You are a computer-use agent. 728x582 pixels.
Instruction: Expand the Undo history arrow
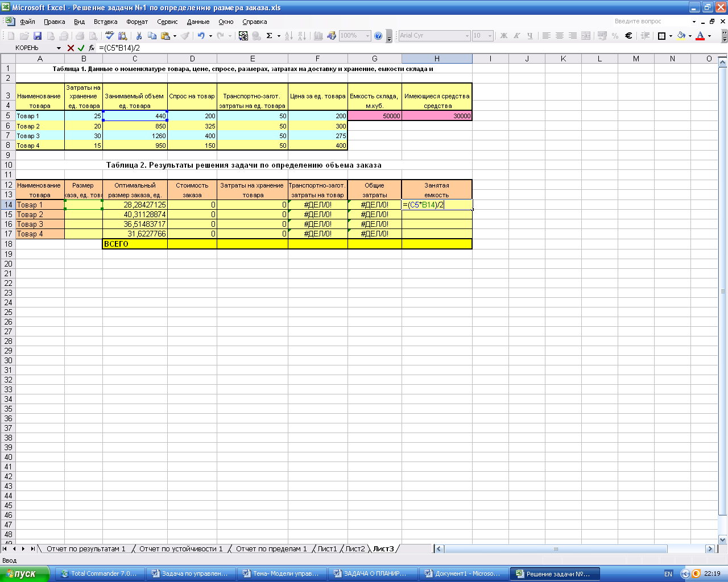[210, 35]
